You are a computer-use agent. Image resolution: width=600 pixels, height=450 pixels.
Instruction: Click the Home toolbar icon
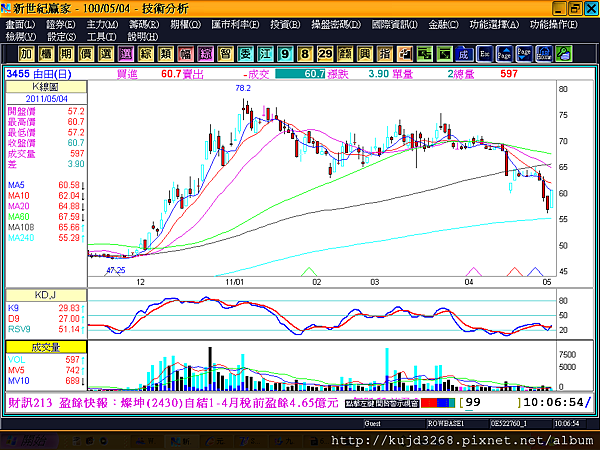click(x=544, y=54)
